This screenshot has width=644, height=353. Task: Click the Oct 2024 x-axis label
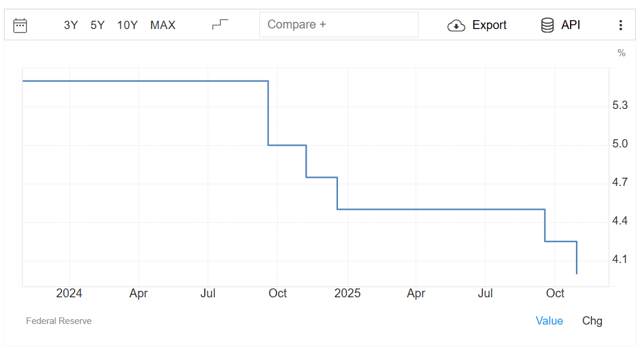pyautogui.click(x=278, y=293)
